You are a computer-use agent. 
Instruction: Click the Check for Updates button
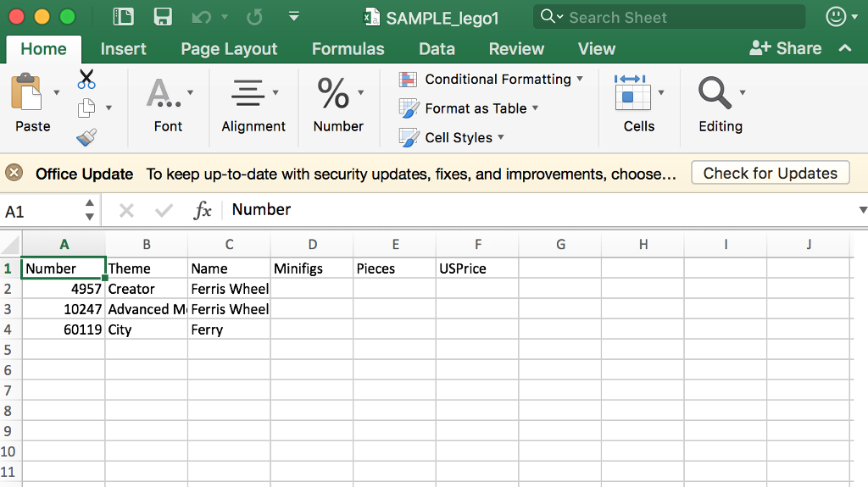770,174
